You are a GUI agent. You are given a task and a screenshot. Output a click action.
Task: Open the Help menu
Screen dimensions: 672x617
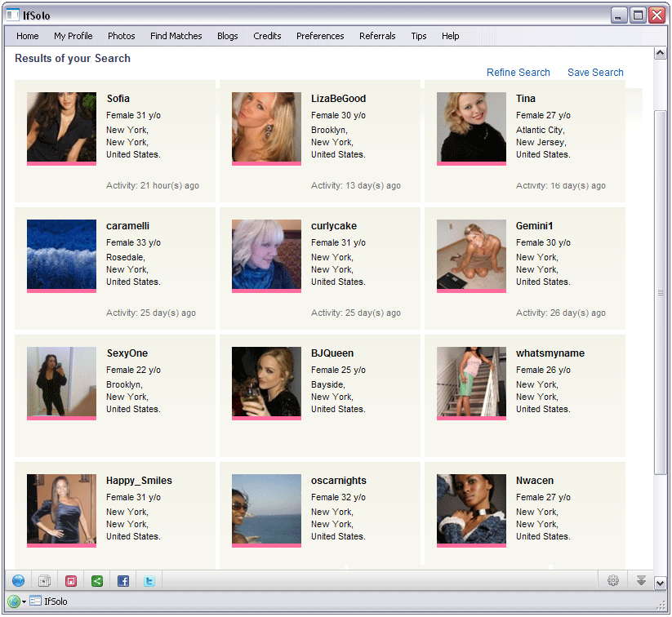click(x=451, y=36)
